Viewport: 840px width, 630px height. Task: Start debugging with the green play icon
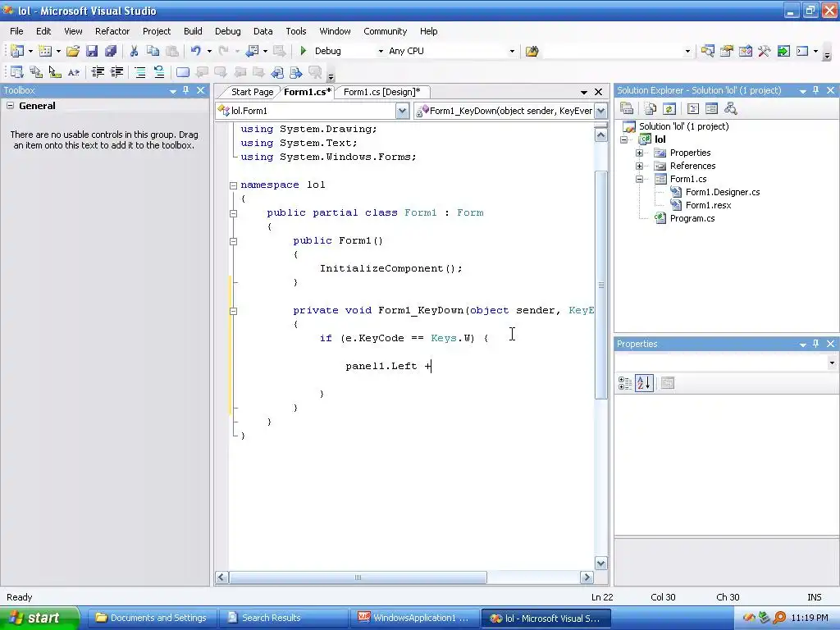pos(304,51)
